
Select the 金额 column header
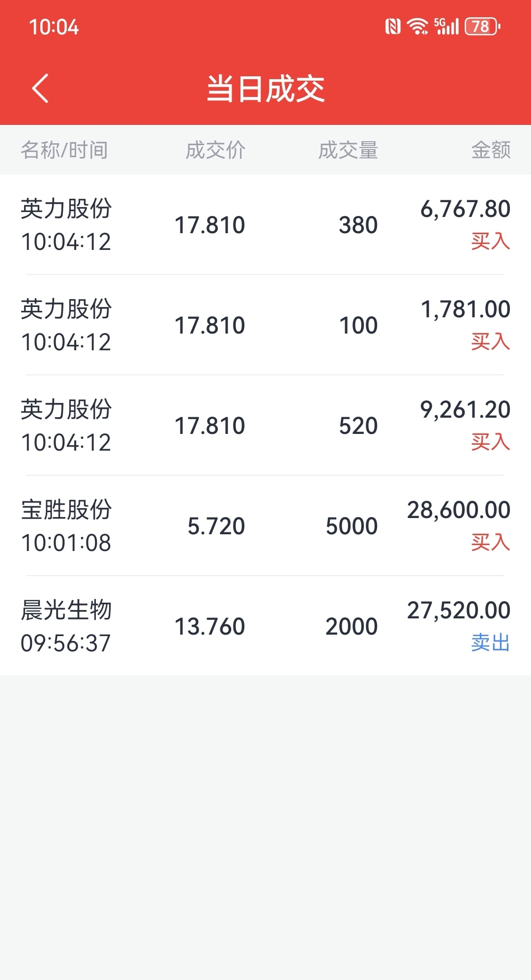[x=491, y=150]
